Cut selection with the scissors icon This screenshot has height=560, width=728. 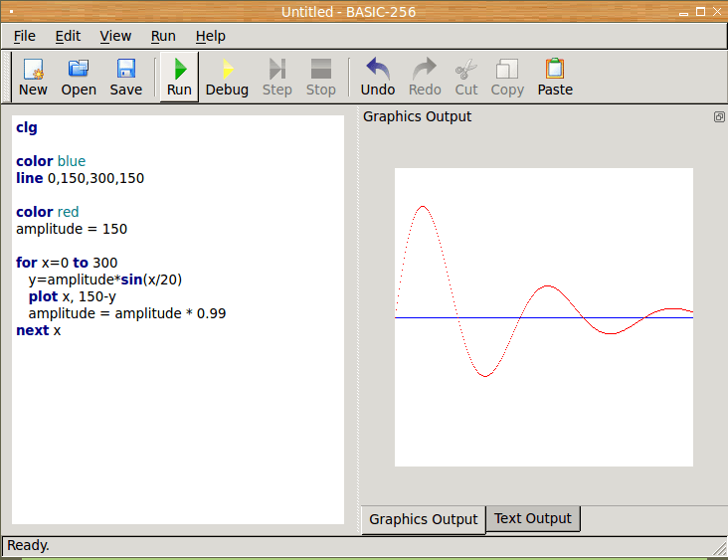tap(466, 77)
